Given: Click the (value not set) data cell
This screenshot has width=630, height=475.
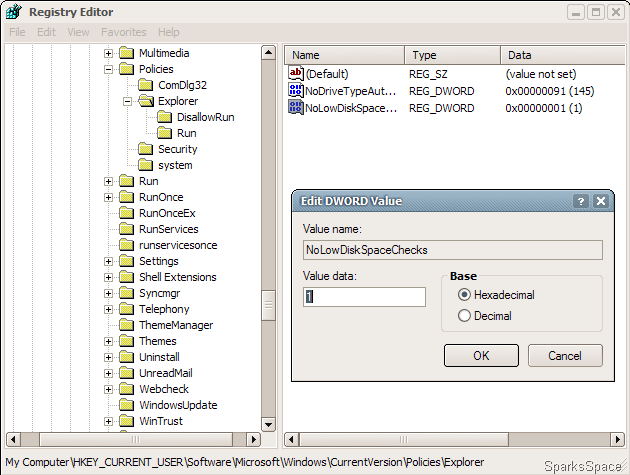Looking at the screenshot, I should [541, 74].
